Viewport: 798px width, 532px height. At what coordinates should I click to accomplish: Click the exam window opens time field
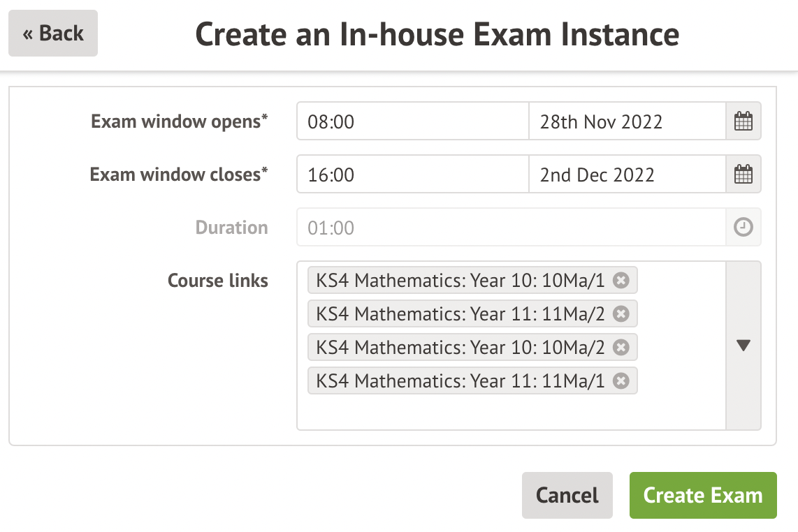412,121
